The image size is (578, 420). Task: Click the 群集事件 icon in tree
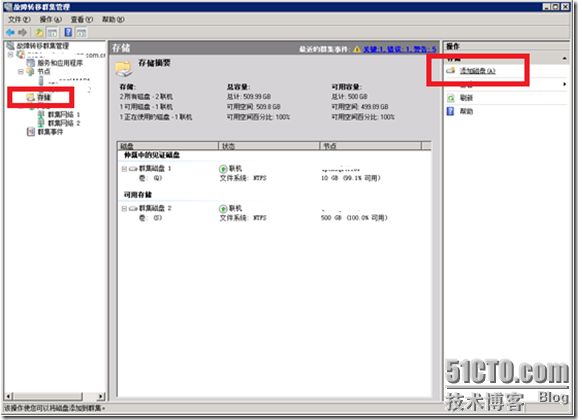tap(31, 132)
